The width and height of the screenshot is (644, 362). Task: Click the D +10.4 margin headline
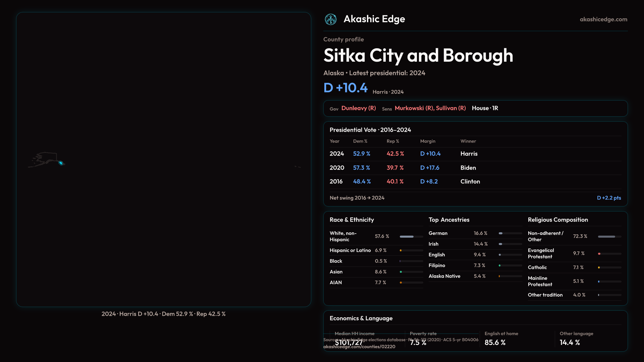tap(345, 88)
